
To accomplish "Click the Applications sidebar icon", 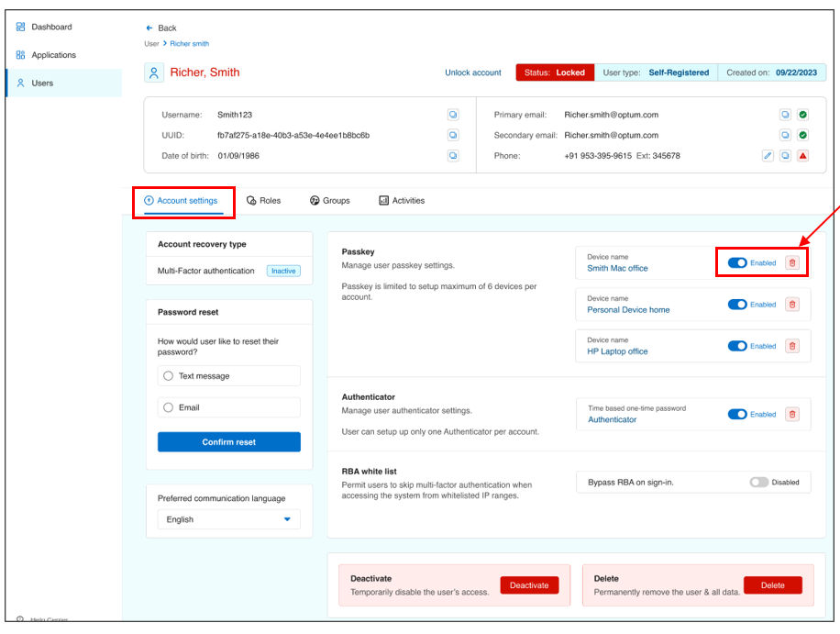I will (20, 55).
